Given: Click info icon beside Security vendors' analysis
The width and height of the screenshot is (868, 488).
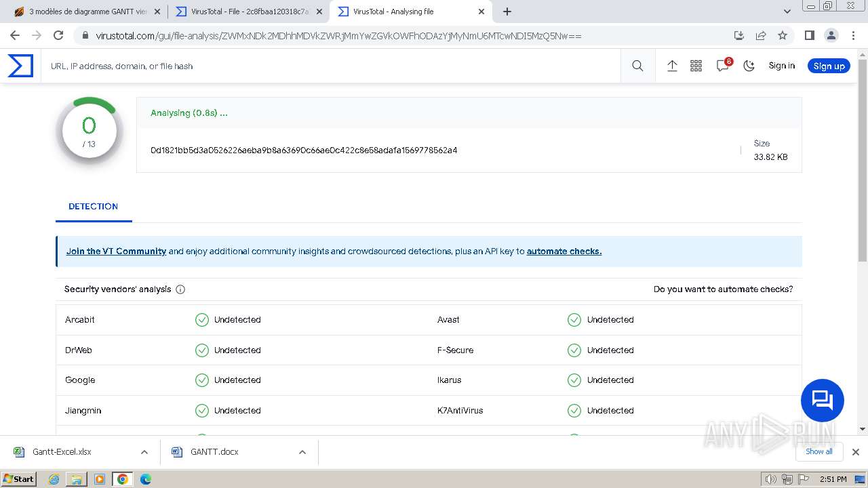Looking at the screenshot, I should (180, 289).
